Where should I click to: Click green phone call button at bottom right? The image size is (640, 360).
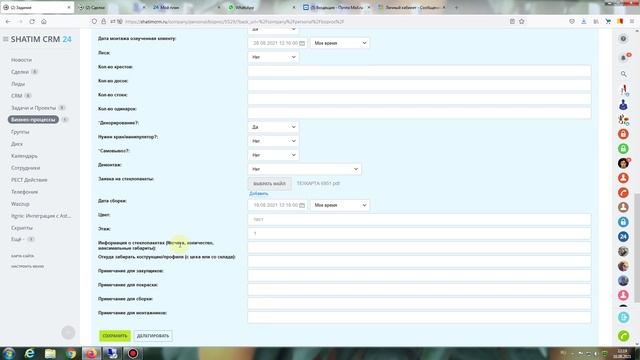point(623,336)
